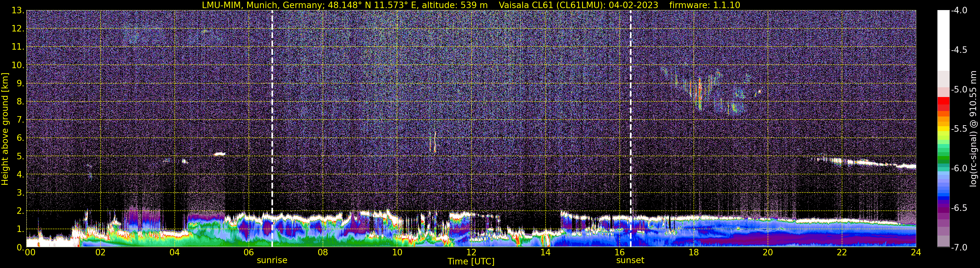Click the colorbar tick label '-5.0'
Image resolution: width=980 pixels, height=268 pixels.
[959, 90]
